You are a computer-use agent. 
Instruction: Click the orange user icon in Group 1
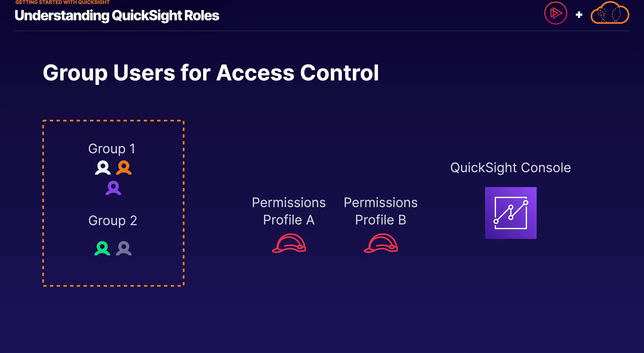[124, 168]
